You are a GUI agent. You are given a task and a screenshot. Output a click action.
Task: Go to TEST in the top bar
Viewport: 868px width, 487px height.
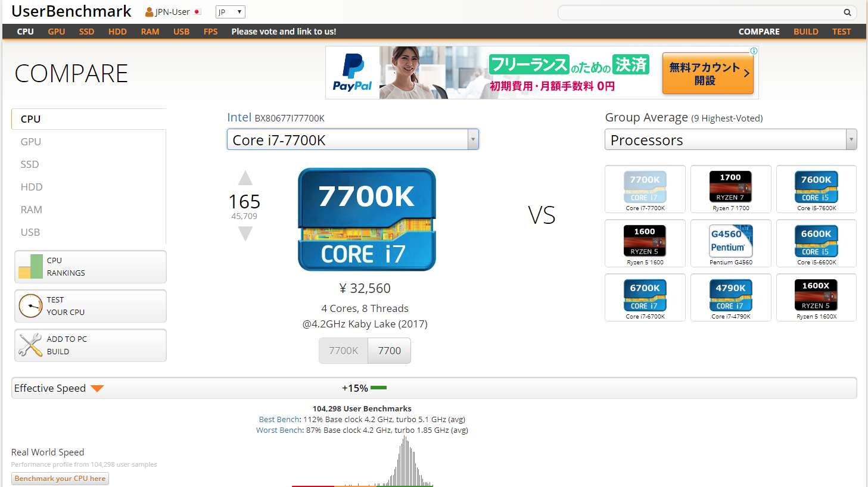(842, 32)
